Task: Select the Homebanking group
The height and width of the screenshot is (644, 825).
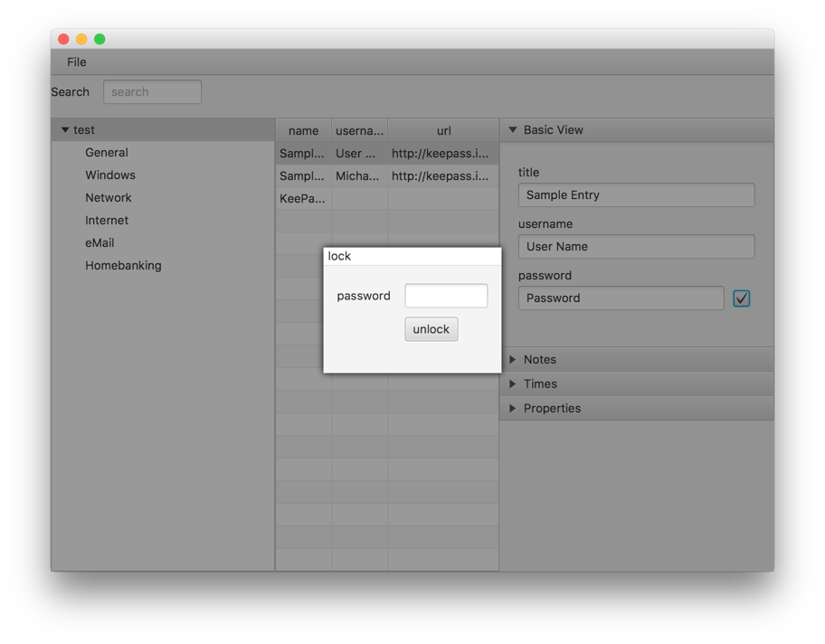Action: click(123, 266)
